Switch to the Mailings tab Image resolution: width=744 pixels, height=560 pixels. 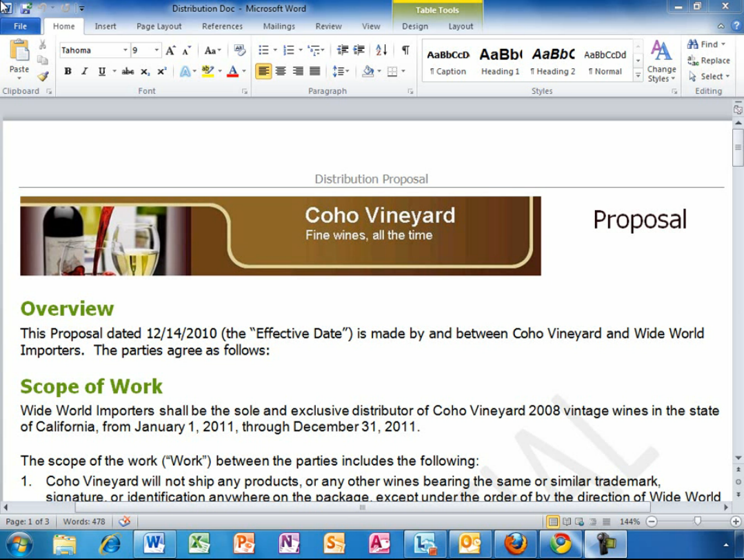coord(279,27)
